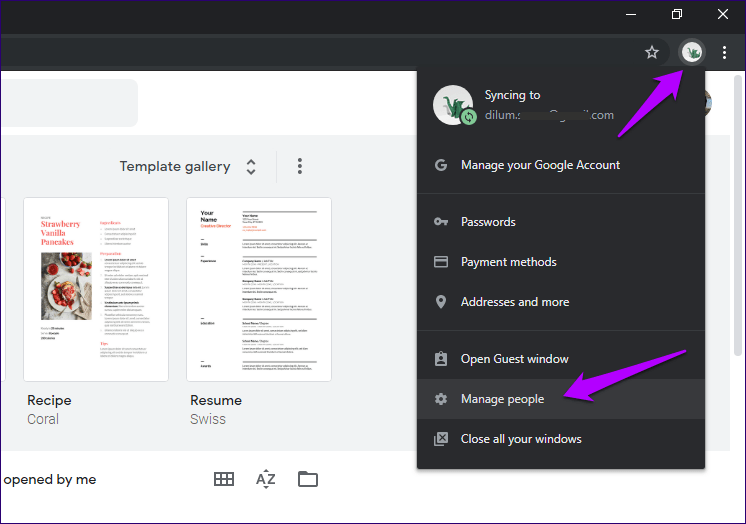The width and height of the screenshot is (746, 524).
Task: Click the page's vertical scrollbar
Action: pyautogui.click(x=738, y=215)
